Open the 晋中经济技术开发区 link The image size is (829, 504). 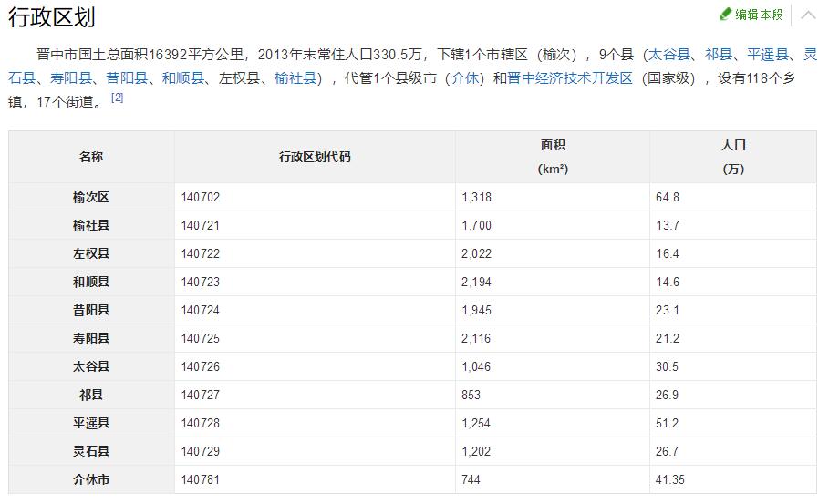point(570,78)
